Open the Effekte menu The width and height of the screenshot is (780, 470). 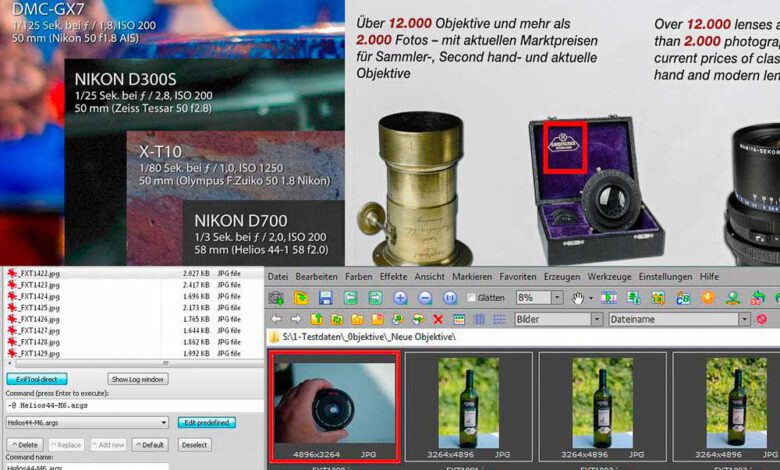click(x=393, y=277)
